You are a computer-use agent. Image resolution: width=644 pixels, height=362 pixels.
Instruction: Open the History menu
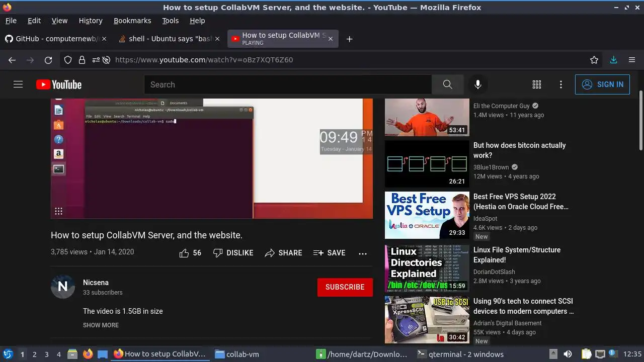click(x=91, y=21)
